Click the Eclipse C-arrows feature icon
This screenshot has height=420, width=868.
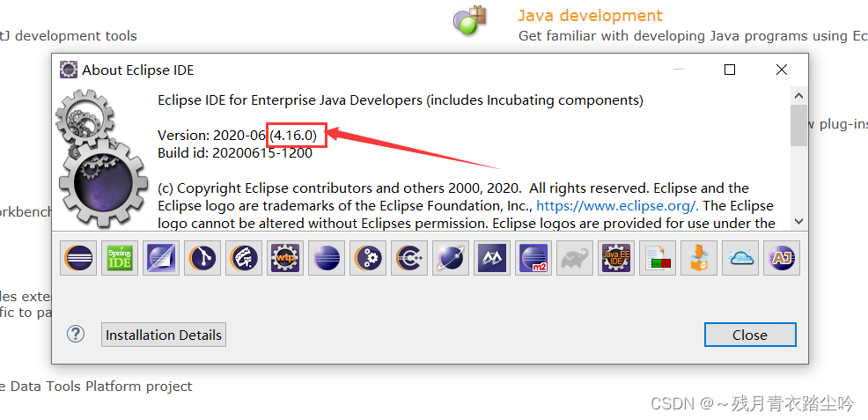click(x=409, y=258)
